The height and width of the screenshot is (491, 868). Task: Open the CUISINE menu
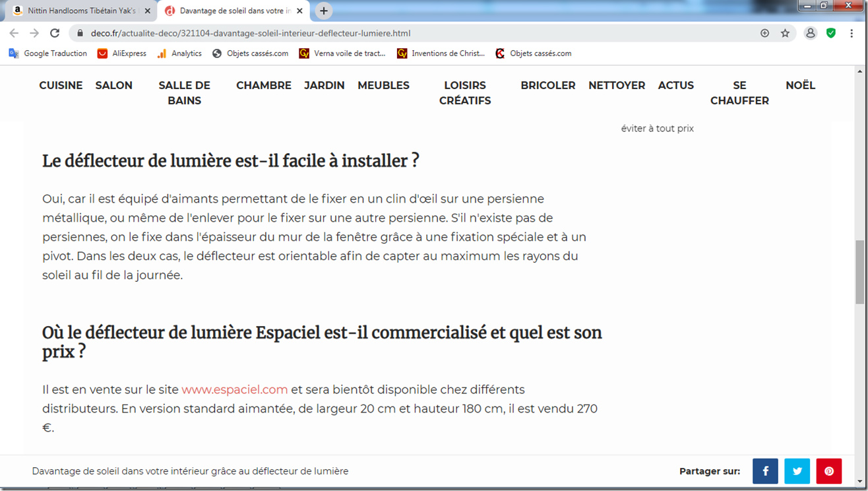coord(61,85)
